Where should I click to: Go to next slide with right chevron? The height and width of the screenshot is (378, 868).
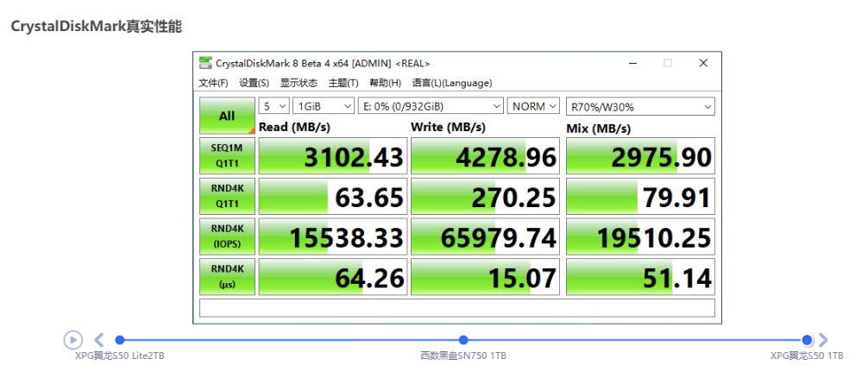click(823, 340)
